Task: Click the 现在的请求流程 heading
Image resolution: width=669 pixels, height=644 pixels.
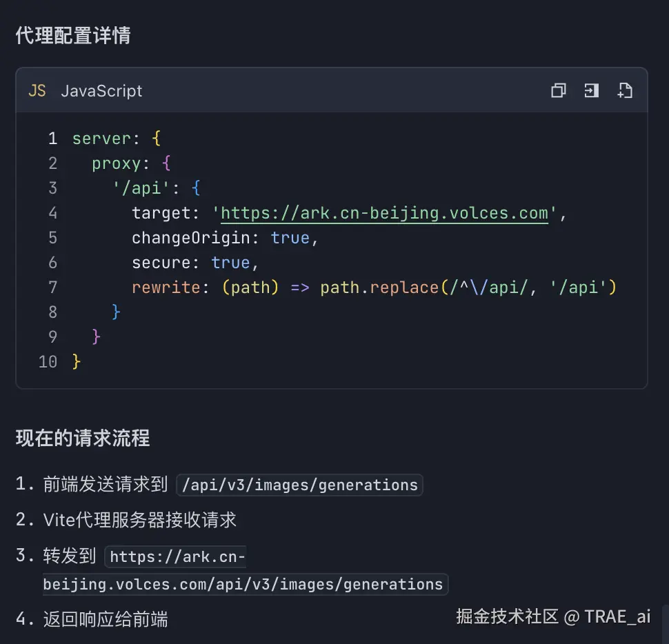Action: tap(83, 438)
